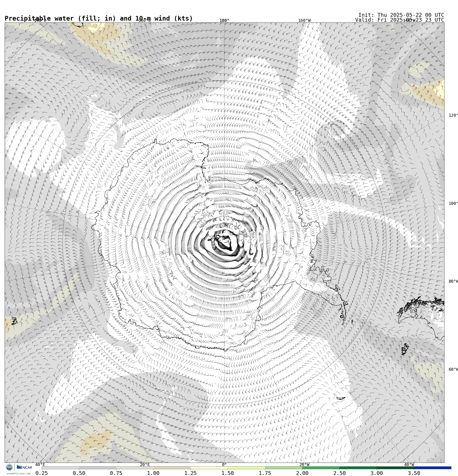Click the 0.25 colorbar value label

point(42,473)
